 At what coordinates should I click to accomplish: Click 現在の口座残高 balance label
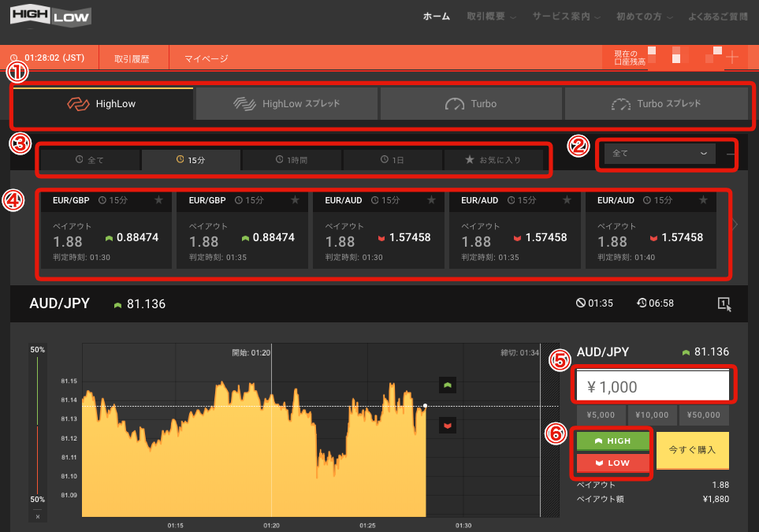(630, 58)
